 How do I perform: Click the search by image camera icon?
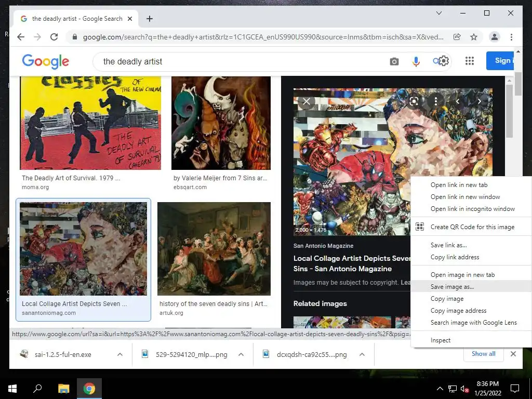(394, 61)
